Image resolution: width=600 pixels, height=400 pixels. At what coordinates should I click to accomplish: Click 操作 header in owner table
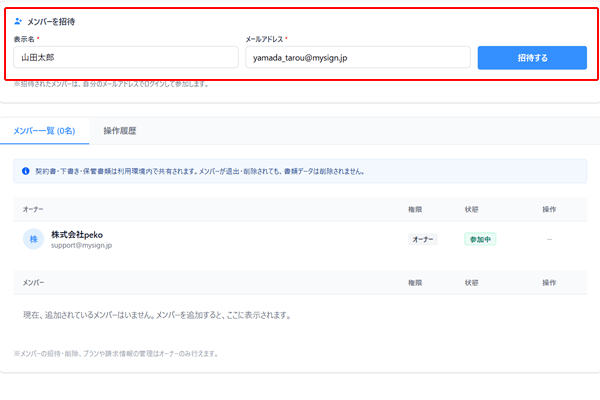pyautogui.click(x=549, y=209)
